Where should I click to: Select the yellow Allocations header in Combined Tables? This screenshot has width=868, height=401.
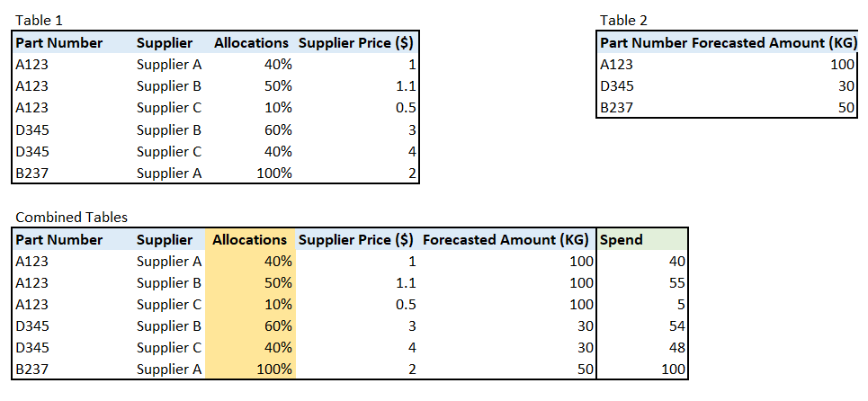coord(250,239)
